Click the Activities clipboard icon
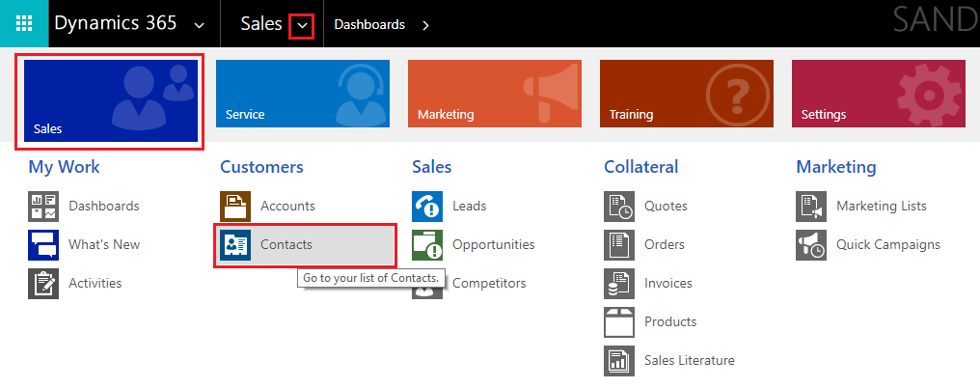The image size is (980, 388). [x=43, y=284]
